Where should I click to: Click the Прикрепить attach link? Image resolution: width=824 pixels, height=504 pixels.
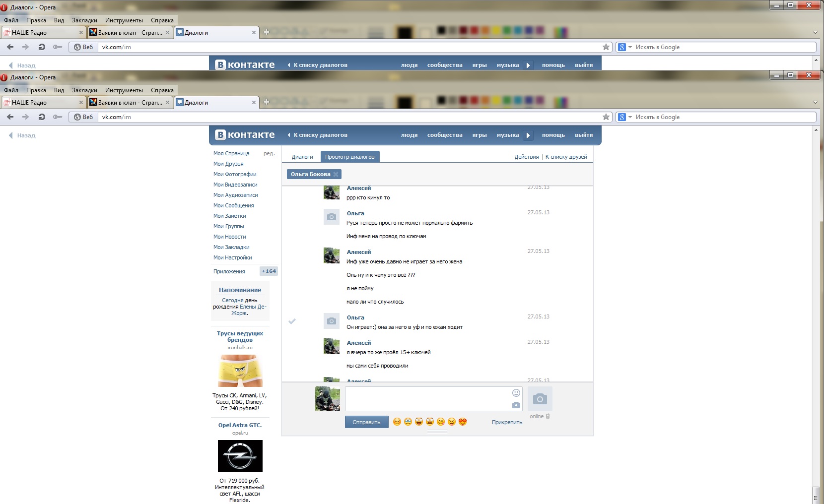click(x=507, y=422)
